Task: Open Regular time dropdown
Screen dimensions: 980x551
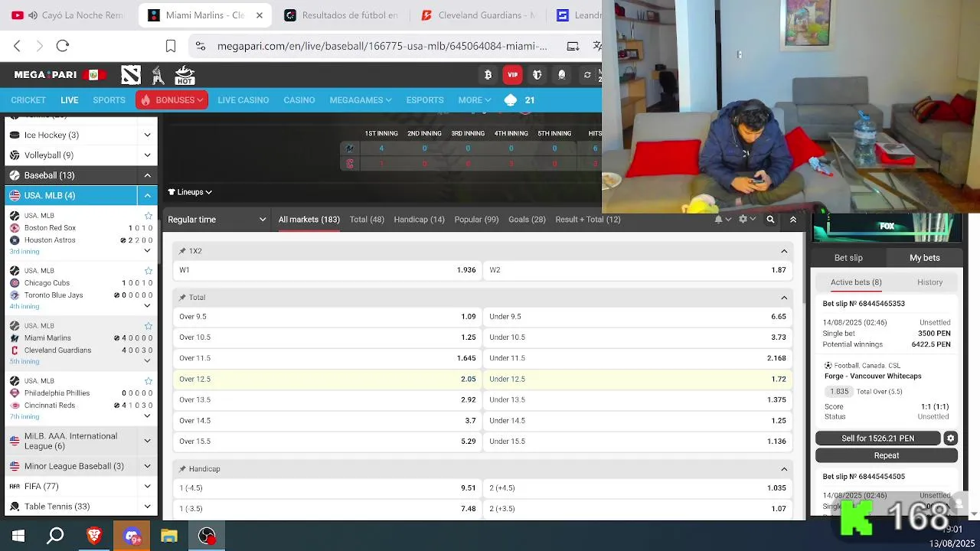Action: tap(217, 220)
